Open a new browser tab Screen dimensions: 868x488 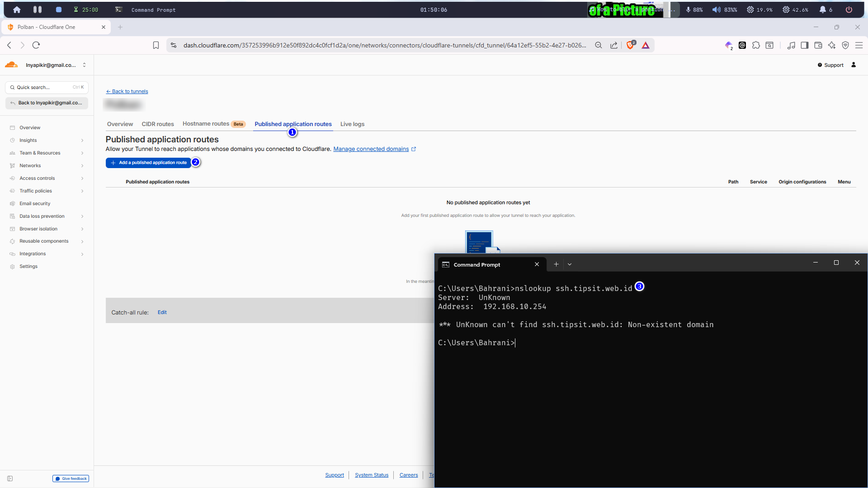click(x=120, y=27)
